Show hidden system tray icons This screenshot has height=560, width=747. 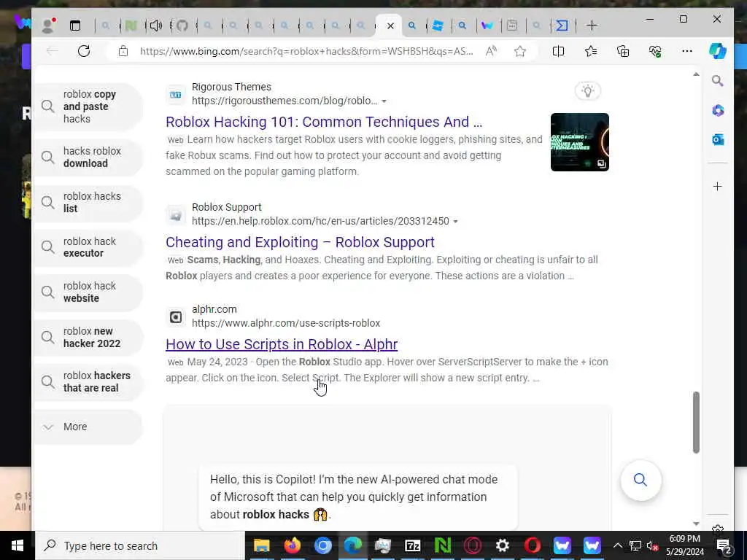617,545
